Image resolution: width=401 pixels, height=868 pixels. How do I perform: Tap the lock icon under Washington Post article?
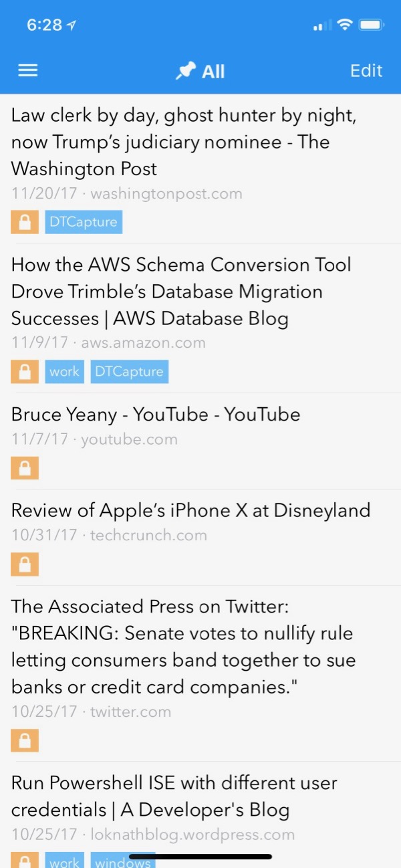pos(25,222)
